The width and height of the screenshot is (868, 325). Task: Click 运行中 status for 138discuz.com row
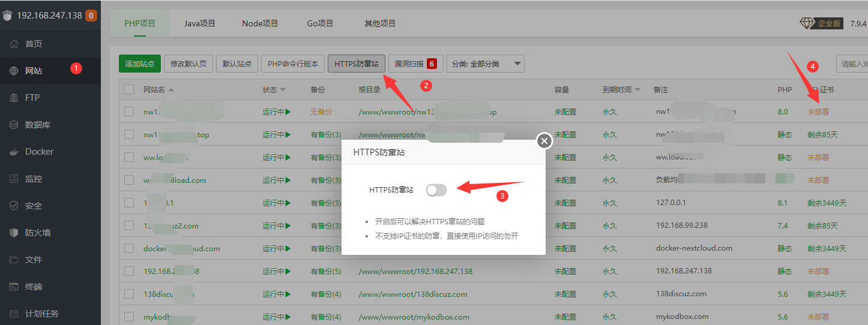click(276, 294)
